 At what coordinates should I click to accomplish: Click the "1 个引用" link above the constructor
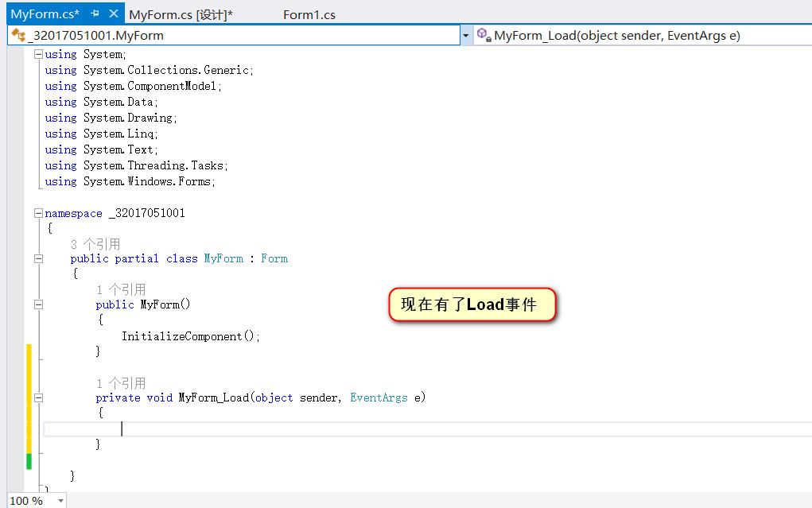tap(123, 289)
